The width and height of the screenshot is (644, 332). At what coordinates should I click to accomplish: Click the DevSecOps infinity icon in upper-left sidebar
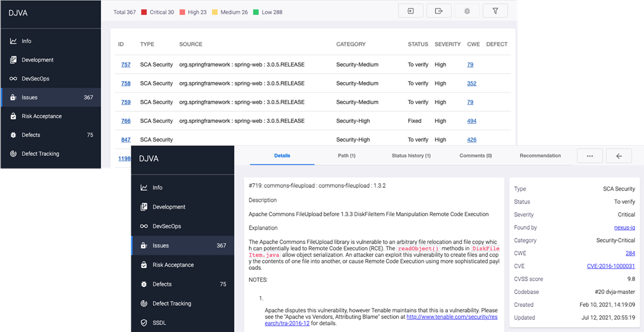[x=13, y=79]
